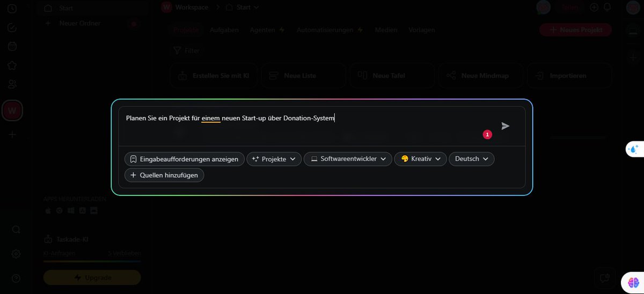The height and width of the screenshot is (294, 644).
Task: Click the plus icon in right sidebar
Action: [633, 57]
